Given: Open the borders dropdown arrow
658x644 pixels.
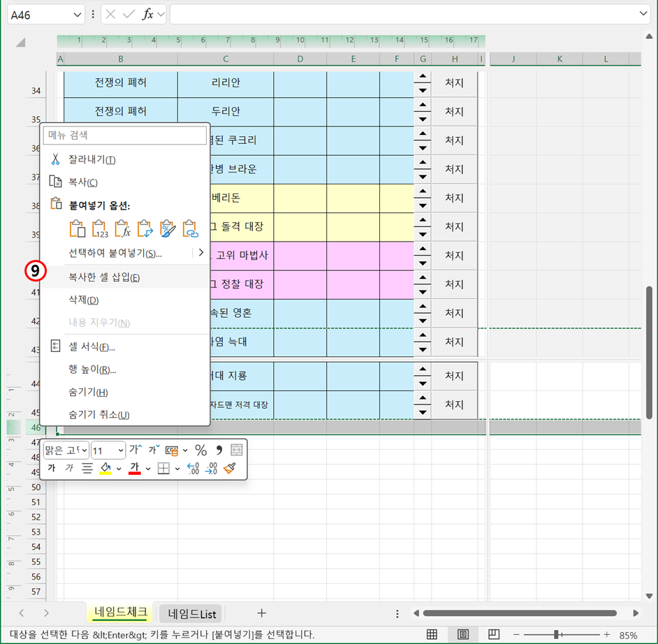Looking at the screenshot, I should [x=177, y=469].
